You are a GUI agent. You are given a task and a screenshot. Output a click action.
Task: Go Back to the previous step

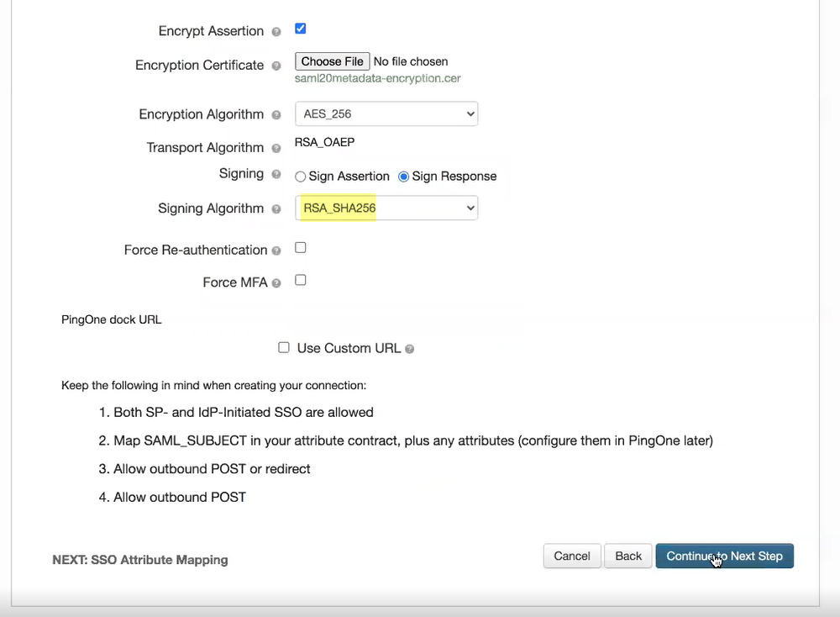[627, 556]
